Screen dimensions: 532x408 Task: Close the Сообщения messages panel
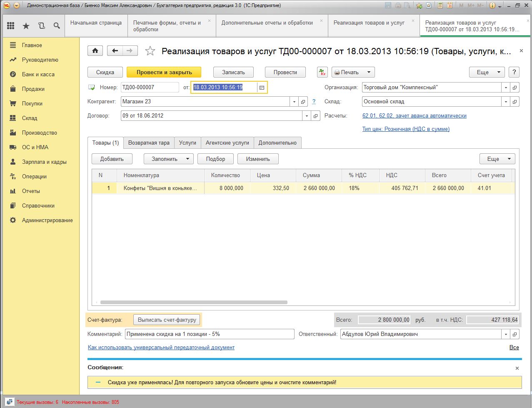[x=517, y=368]
